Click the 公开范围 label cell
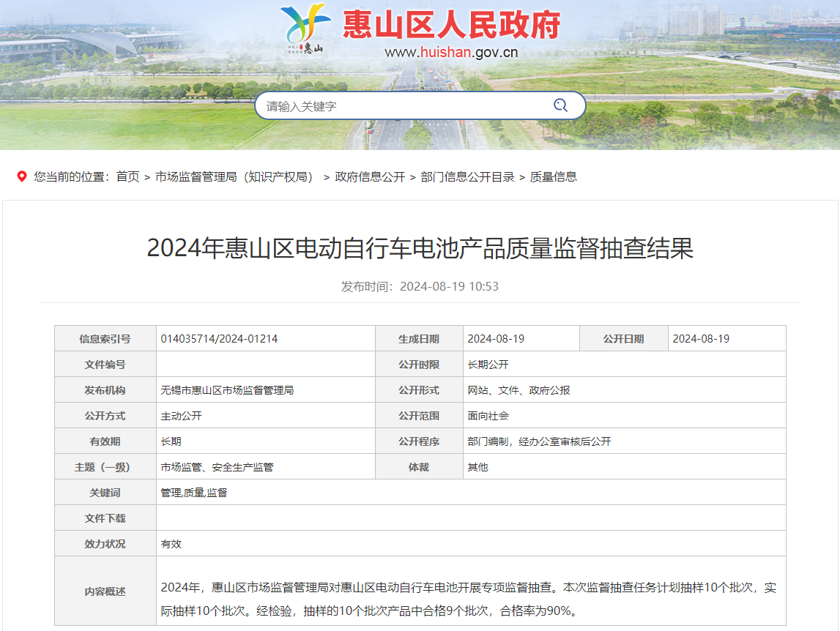Image resolution: width=840 pixels, height=631 pixels. [419, 416]
